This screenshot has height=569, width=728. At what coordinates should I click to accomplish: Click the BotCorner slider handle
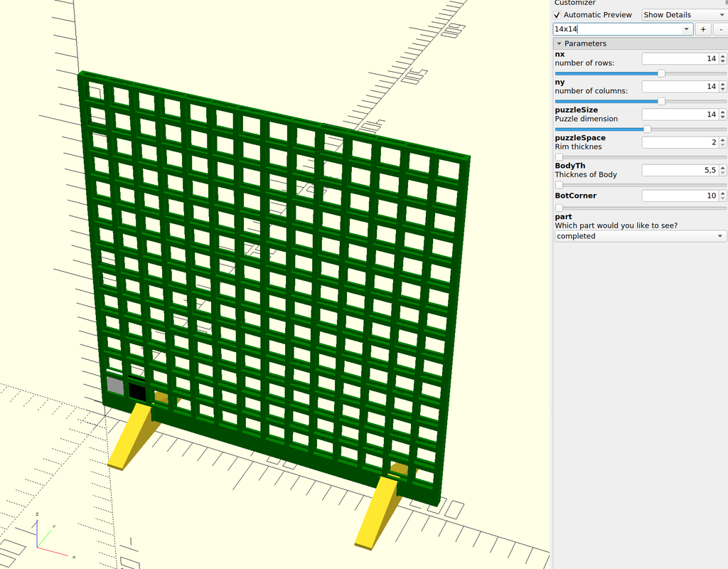coord(559,208)
